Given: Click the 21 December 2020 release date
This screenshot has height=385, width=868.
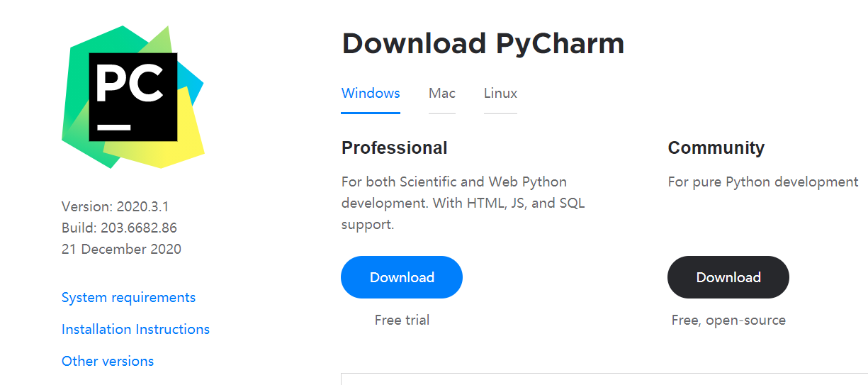Looking at the screenshot, I should tap(121, 249).
